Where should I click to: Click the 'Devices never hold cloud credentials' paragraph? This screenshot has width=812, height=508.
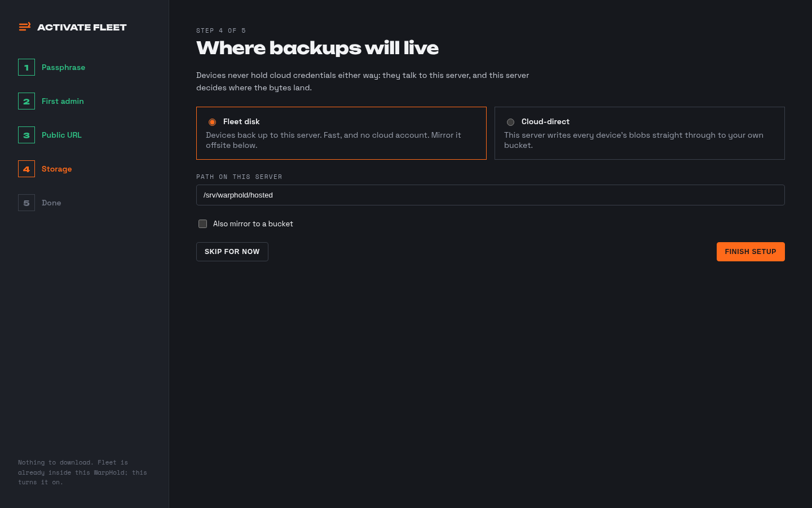363,81
